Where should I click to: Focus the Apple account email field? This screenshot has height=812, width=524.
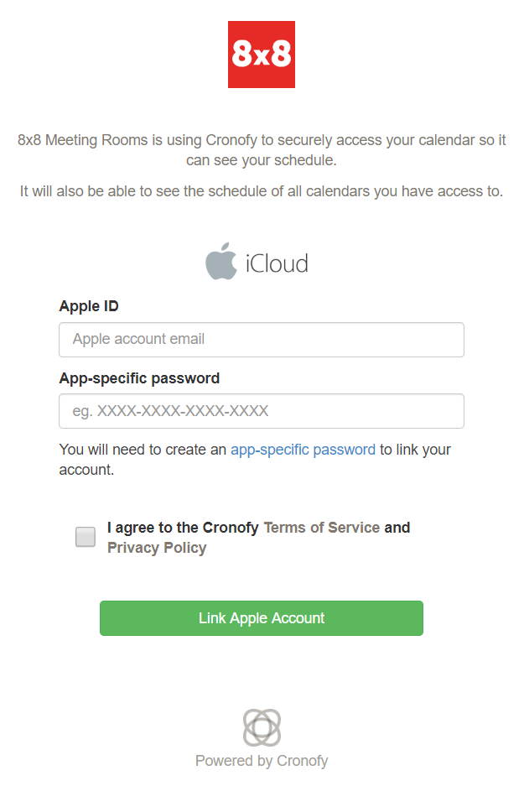(x=262, y=340)
